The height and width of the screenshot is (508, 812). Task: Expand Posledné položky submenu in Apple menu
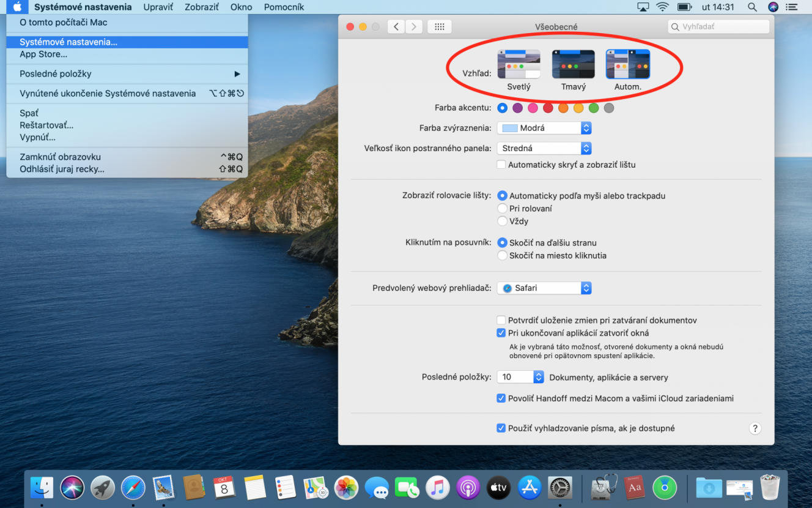click(127, 73)
